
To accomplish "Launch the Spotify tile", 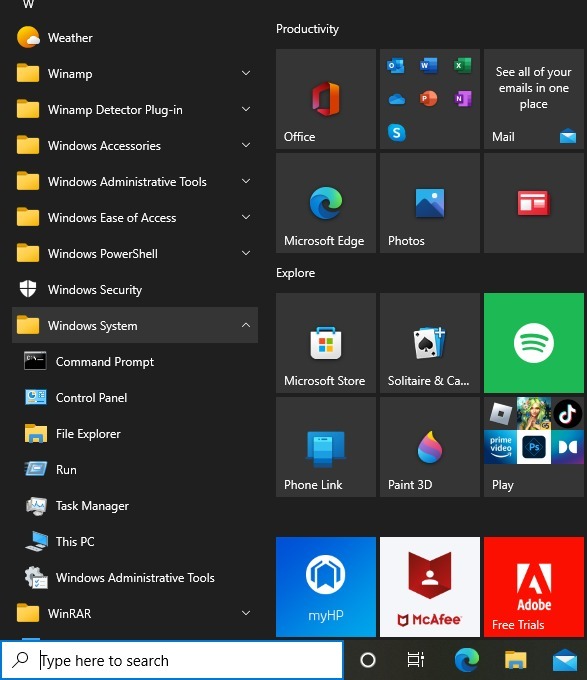I will (x=534, y=343).
